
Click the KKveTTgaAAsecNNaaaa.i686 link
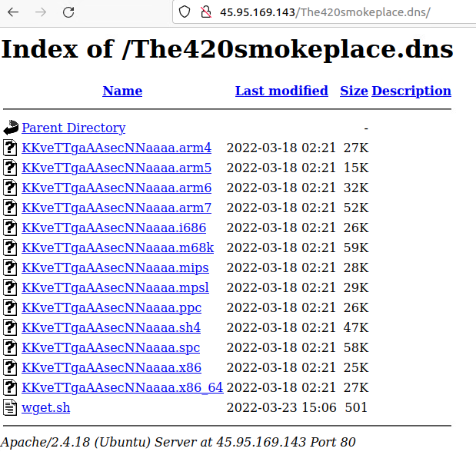pos(114,227)
